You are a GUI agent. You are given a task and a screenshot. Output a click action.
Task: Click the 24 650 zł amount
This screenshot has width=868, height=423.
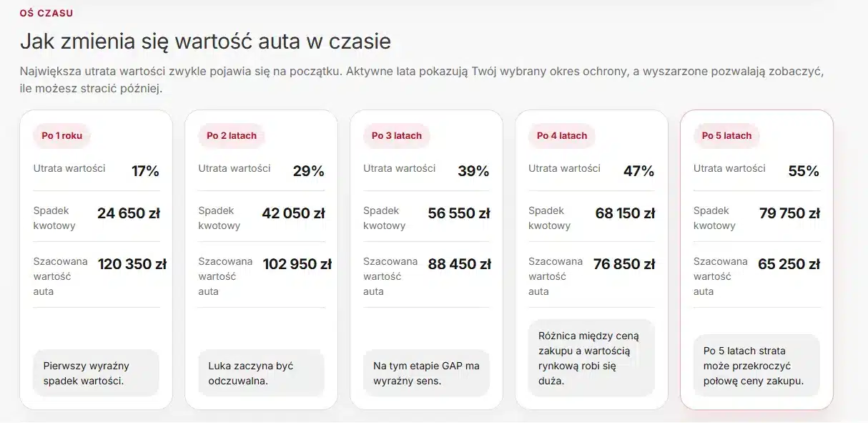coord(129,213)
